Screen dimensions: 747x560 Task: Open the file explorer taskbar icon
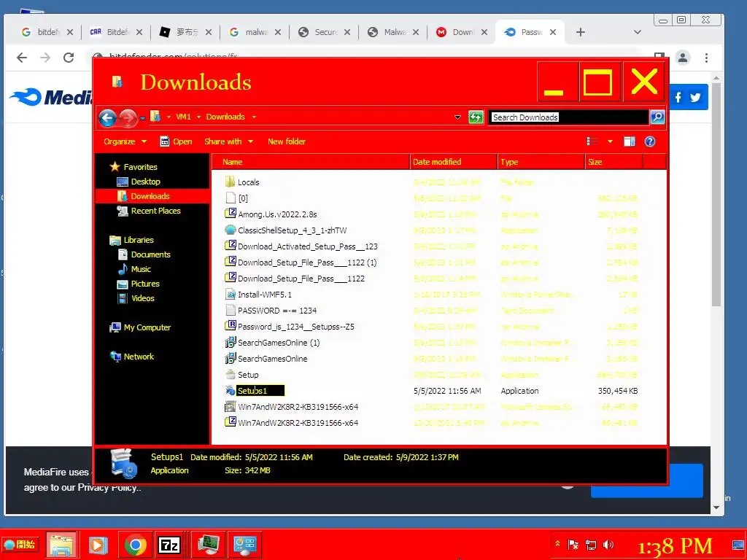[61, 545]
